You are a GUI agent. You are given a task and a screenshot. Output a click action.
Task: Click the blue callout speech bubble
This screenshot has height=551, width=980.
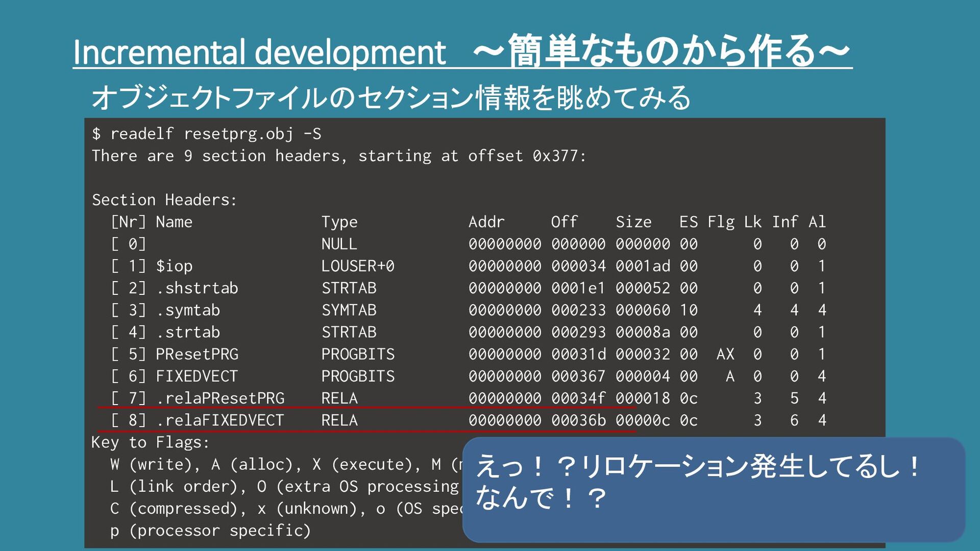click(713, 489)
